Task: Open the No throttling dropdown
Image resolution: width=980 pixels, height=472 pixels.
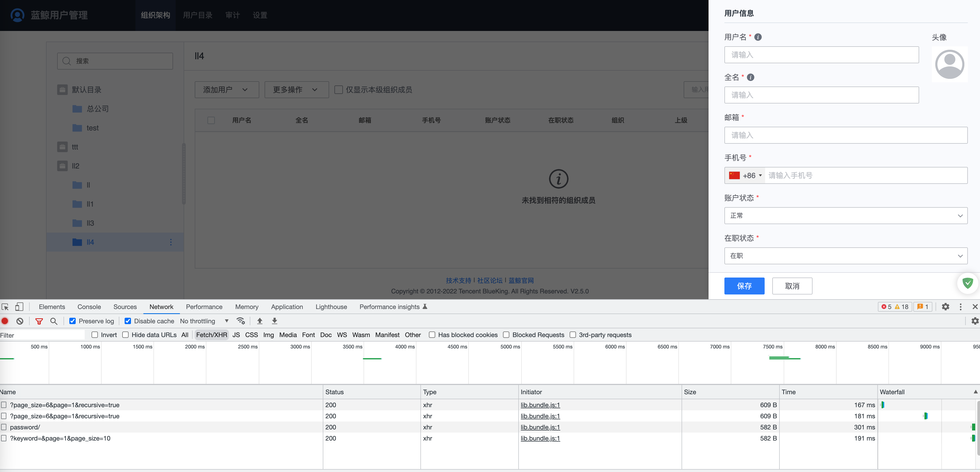Action: tap(204, 321)
